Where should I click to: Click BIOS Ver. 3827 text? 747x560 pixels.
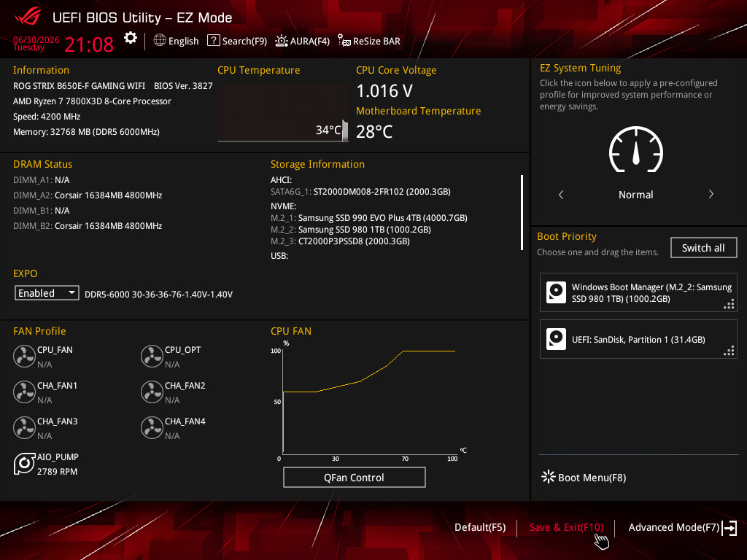pos(183,86)
